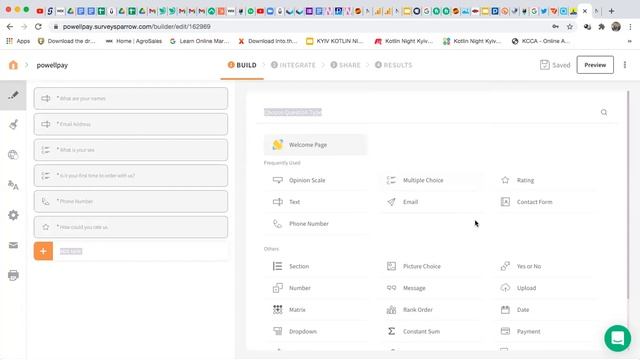Open the 'KYIV KOTLIN NI...' bookmark

[x=335, y=41]
